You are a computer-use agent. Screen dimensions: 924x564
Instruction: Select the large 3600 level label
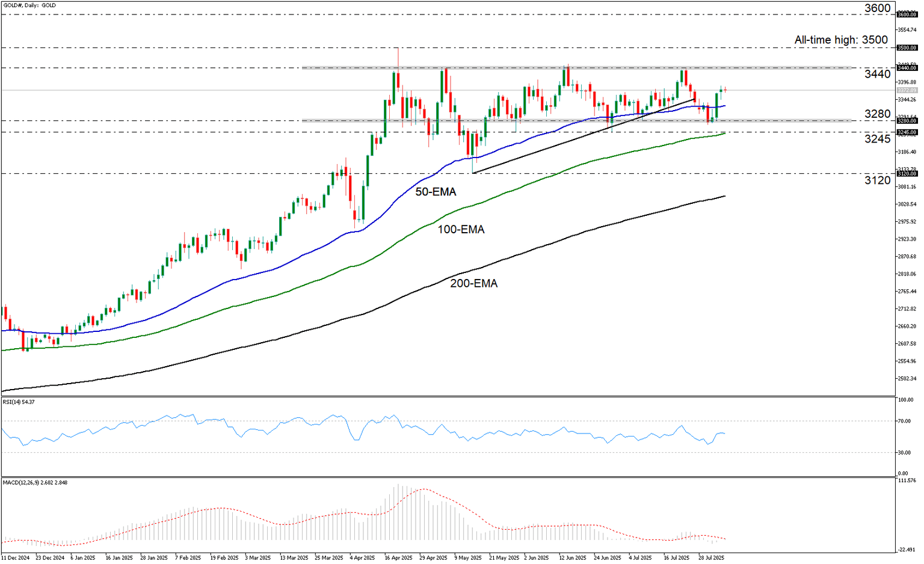click(x=877, y=8)
